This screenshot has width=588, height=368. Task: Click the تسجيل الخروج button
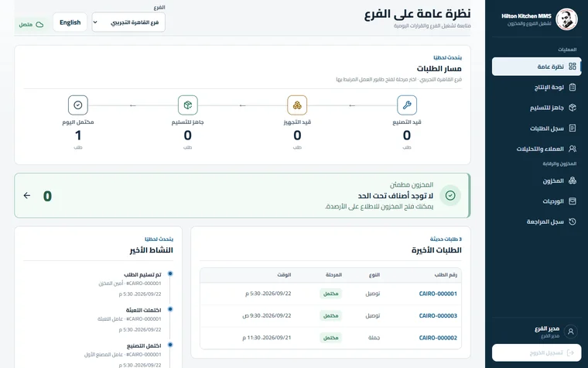point(537,353)
